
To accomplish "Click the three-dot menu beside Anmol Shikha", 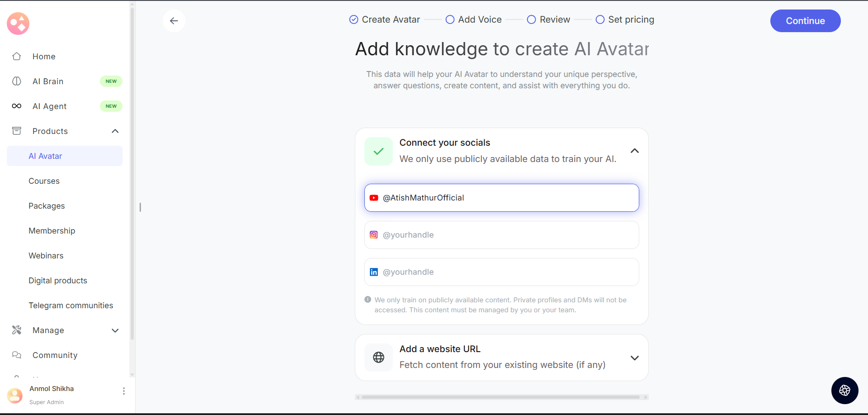I will pyautogui.click(x=124, y=391).
